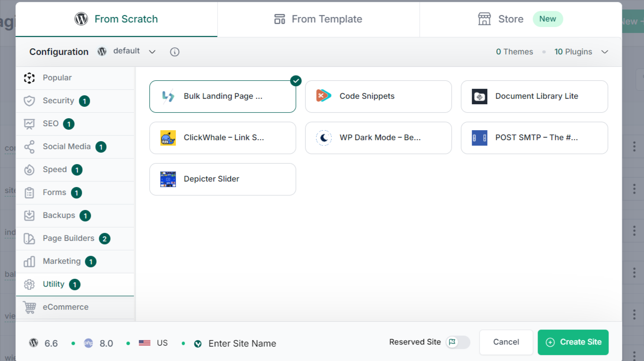Click the WordPress logo in From Scratch tab
The image size is (644, 361).
point(81,19)
